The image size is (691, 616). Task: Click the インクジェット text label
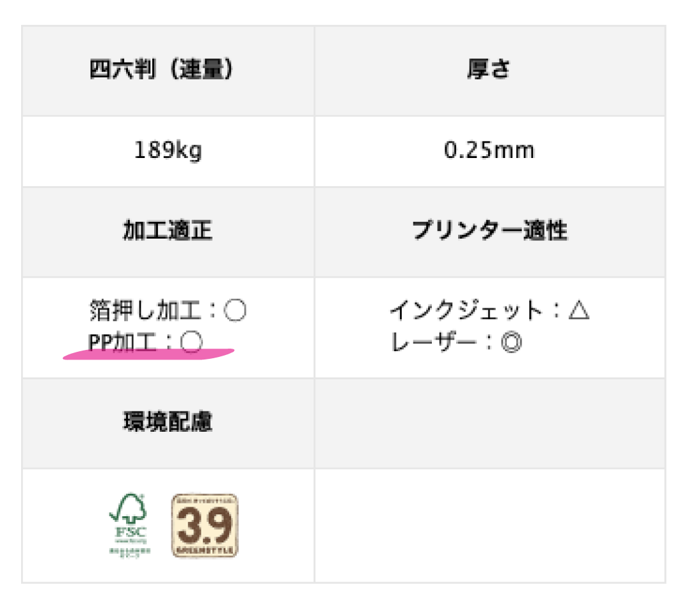(x=466, y=310)
